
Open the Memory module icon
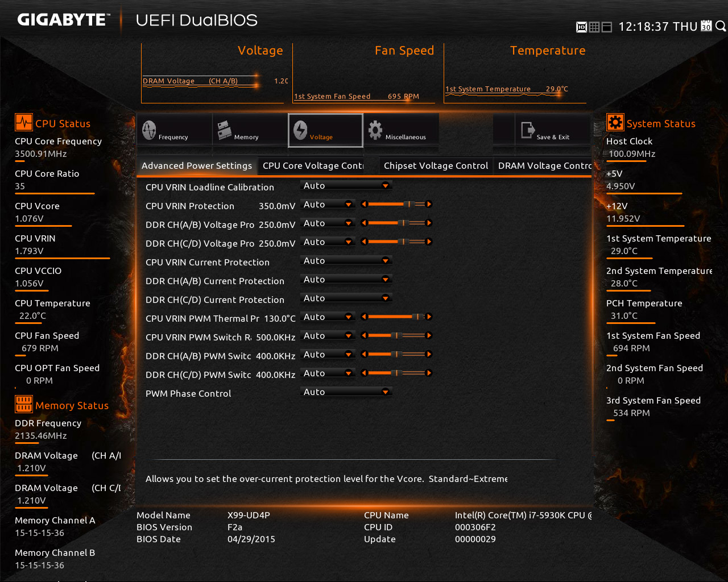click(x=224, y=130)
